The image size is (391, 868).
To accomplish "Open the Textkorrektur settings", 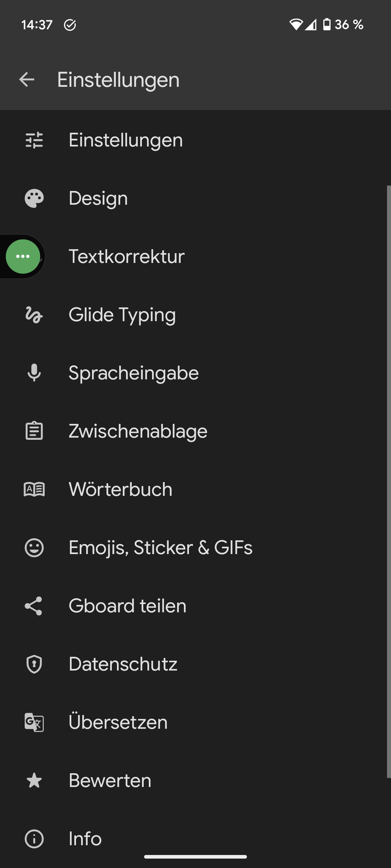I will [x=127, y=256].
